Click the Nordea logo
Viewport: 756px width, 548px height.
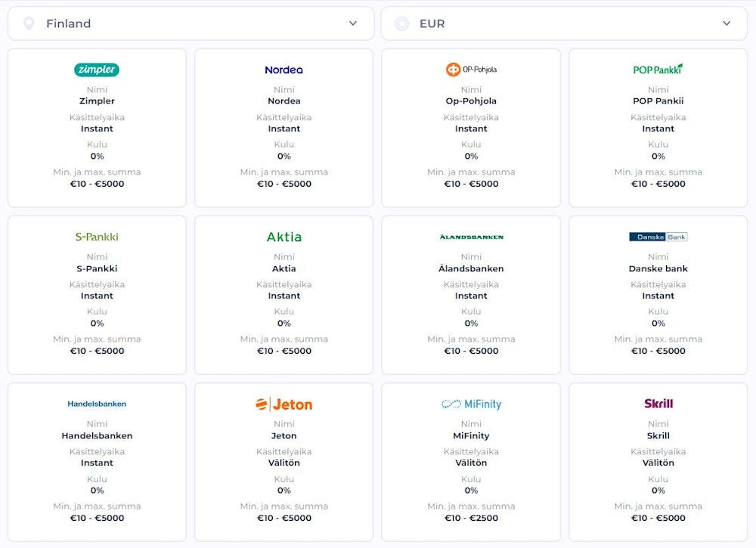point(283,70)
